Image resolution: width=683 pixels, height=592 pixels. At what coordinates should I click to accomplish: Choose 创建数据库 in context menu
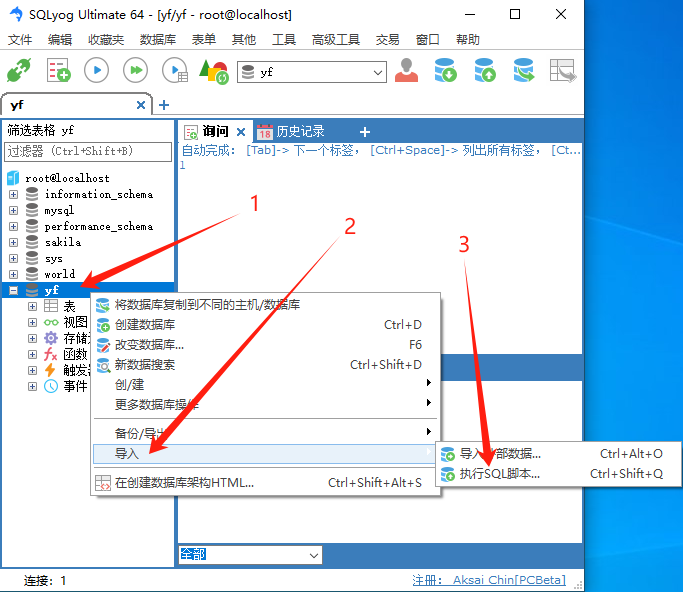pyautogui.click(x=145, y=324)
